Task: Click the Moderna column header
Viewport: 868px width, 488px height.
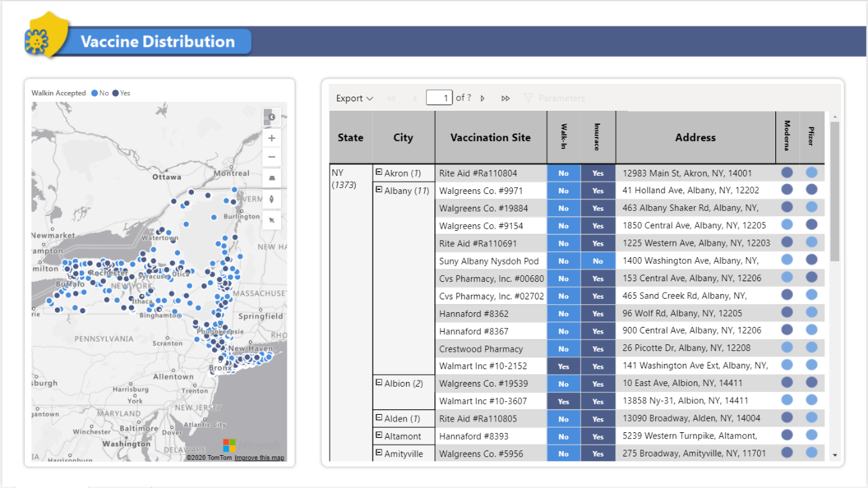Action: [x=787, y=138]
